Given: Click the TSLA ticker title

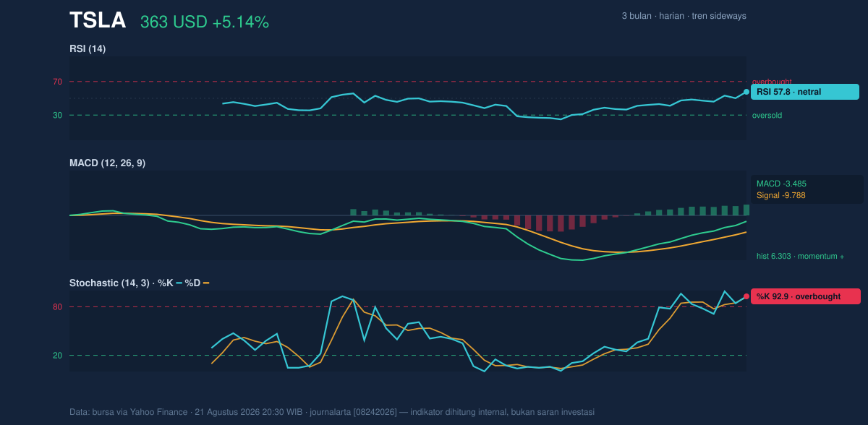Looking at the screenshot, I should (x=98, y=21).
